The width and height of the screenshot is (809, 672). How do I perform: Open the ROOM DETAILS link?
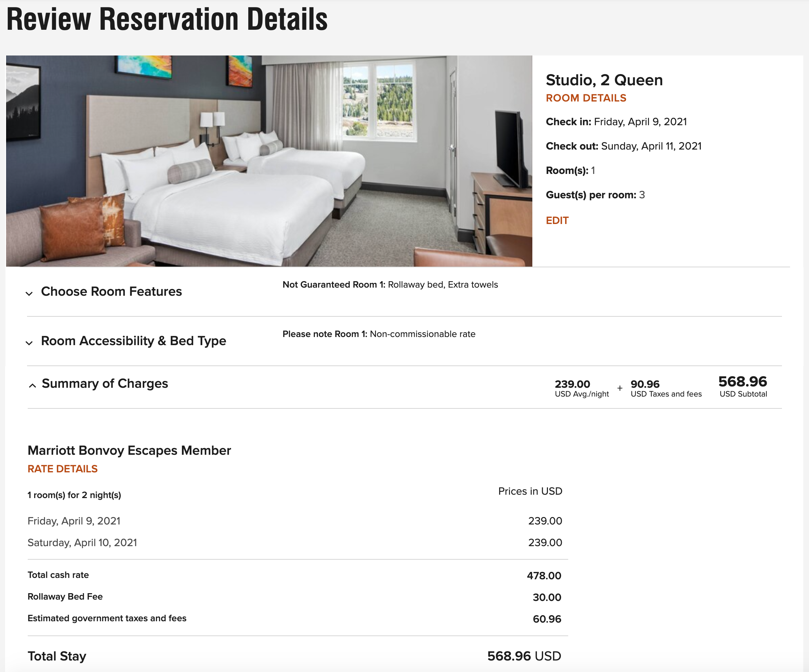pyautogui.click(x=585, y=98)
